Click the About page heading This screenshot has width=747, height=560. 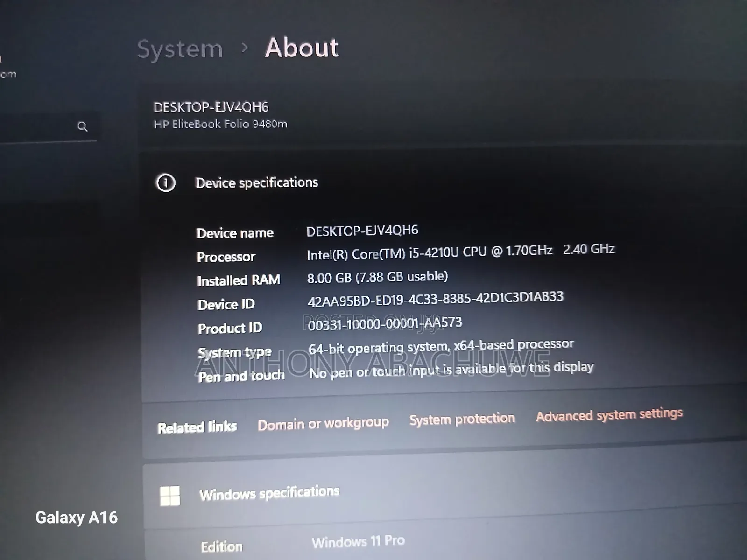(302, 48)
